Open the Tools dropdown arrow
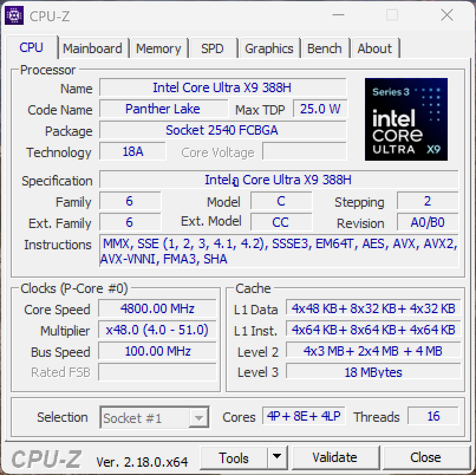The width and height of the screenshot is (476, 475). pos(276,458)
